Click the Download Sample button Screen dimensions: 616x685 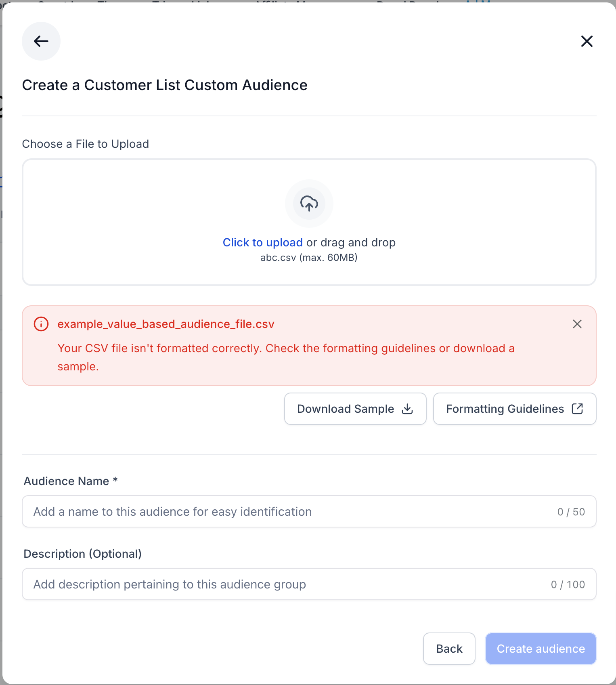[355, 409]
